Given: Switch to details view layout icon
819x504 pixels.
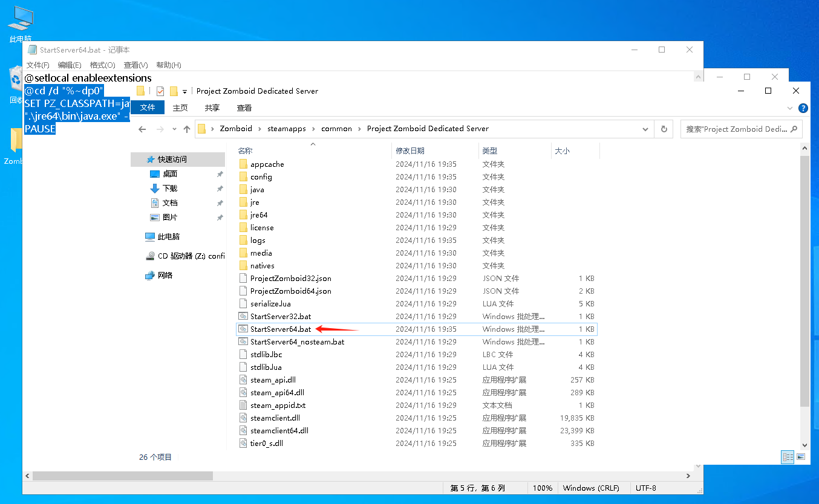Looking at the screenshot, I should [x=788, y=457].
